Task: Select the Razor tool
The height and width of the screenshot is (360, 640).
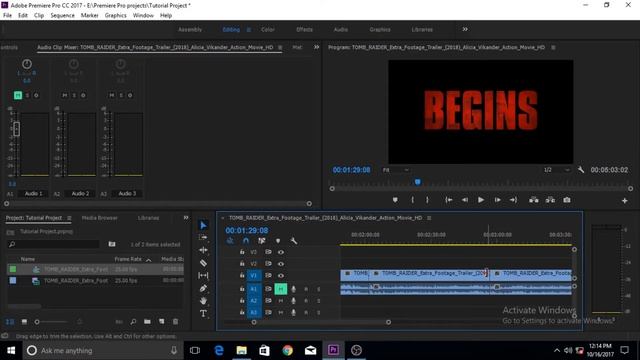Action: pos(203,263)
